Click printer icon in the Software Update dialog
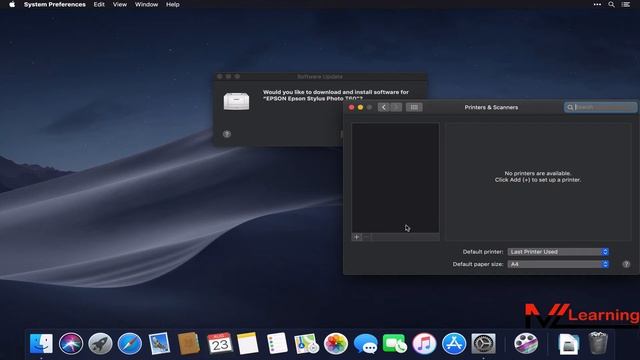This screenshot has width=640, height=360. 236,101
